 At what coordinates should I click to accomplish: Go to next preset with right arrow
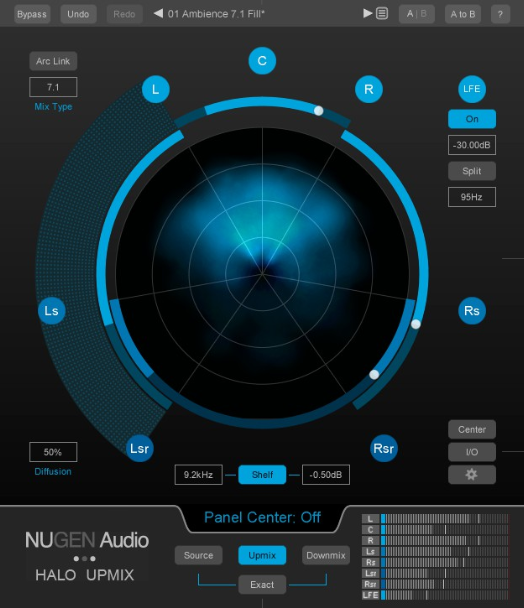pyautogui.click(x=367, y=14)
